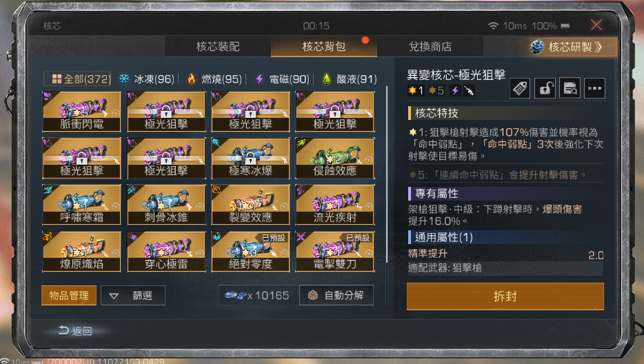644x364 pixels.
Task: Open the search detail document icon
Action: point(570,88)
